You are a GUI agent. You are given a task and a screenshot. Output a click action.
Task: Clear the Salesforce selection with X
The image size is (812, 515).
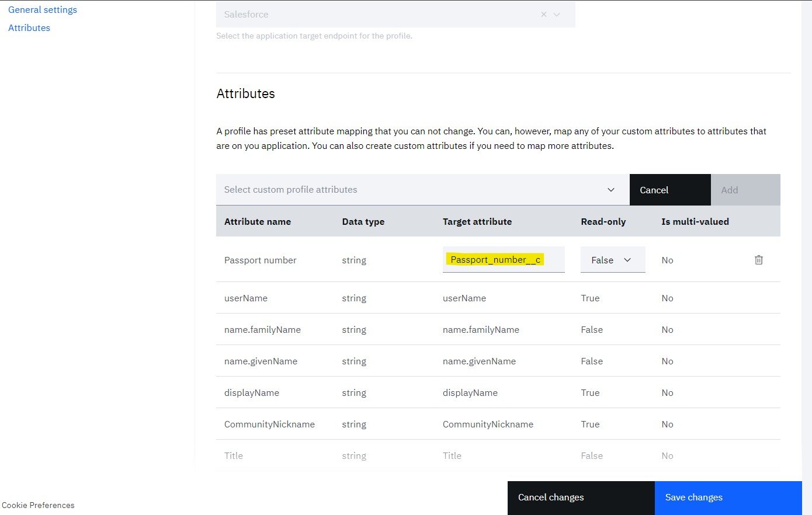543,15
